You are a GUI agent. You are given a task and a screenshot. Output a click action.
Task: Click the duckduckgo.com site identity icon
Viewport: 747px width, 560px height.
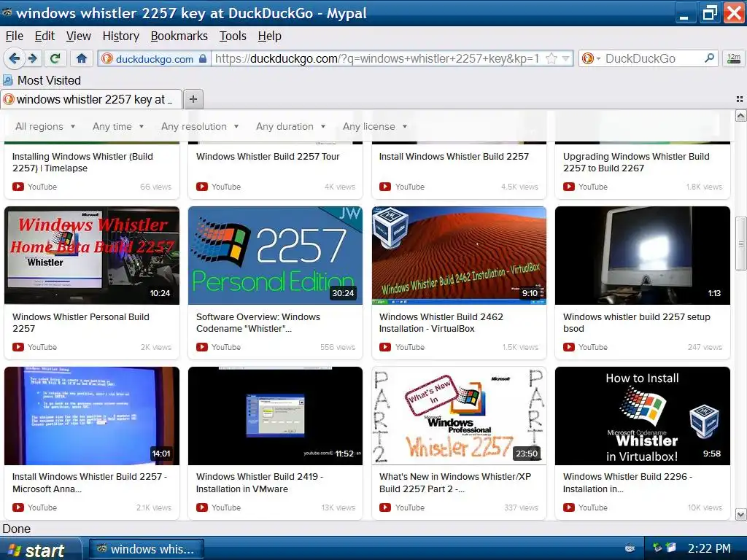click(x=107, y=58)
